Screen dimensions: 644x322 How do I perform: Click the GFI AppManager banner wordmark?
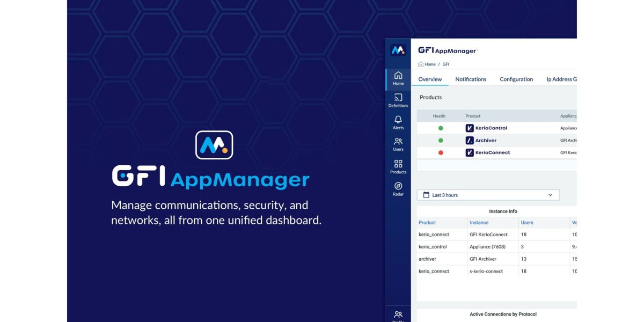click(x=210, y=178)
